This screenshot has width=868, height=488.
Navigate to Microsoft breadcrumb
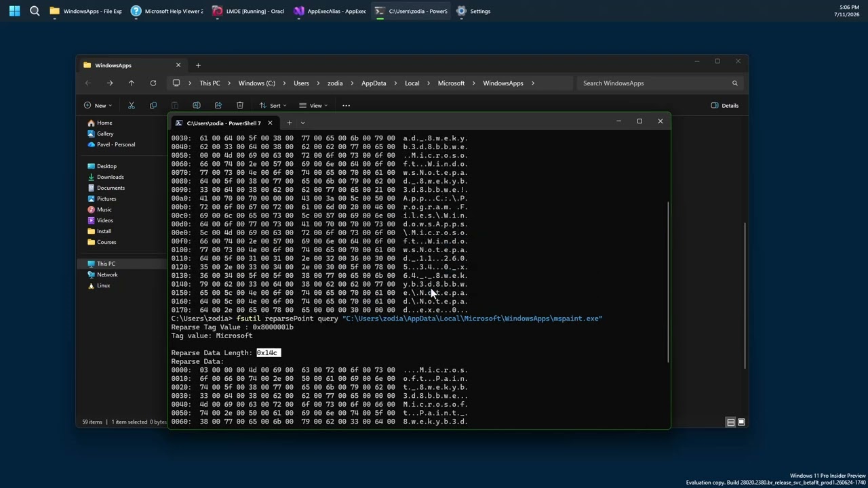click(451, 83)
